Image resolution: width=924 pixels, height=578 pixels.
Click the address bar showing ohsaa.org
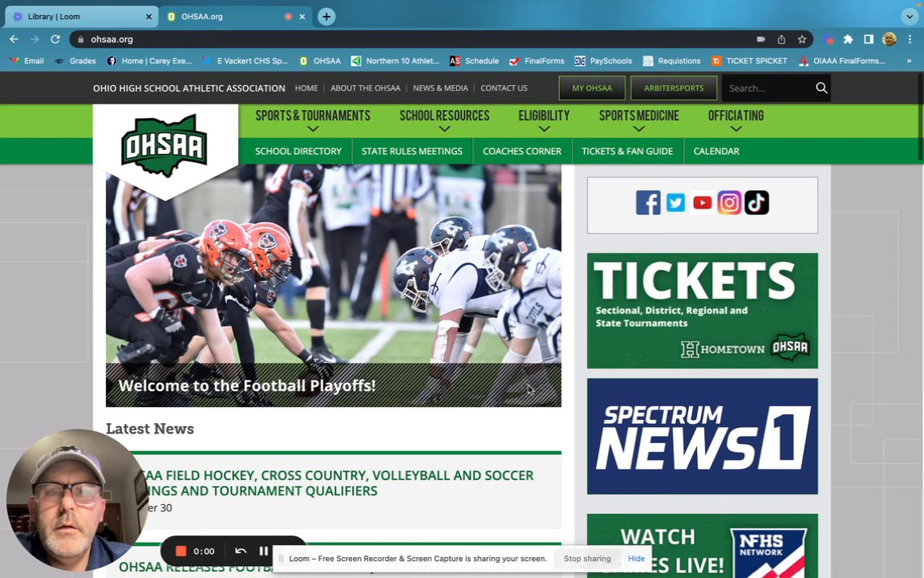(412, 39)
